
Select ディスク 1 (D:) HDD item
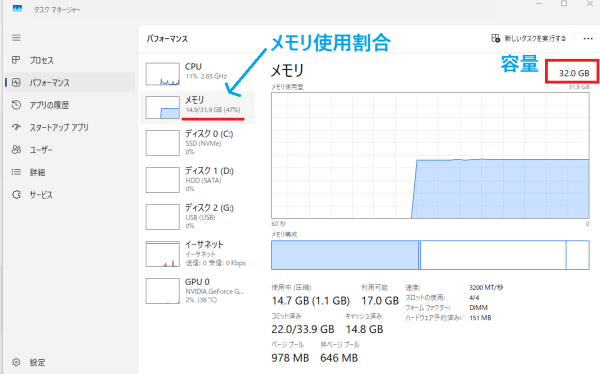click(x=197, y=180)
